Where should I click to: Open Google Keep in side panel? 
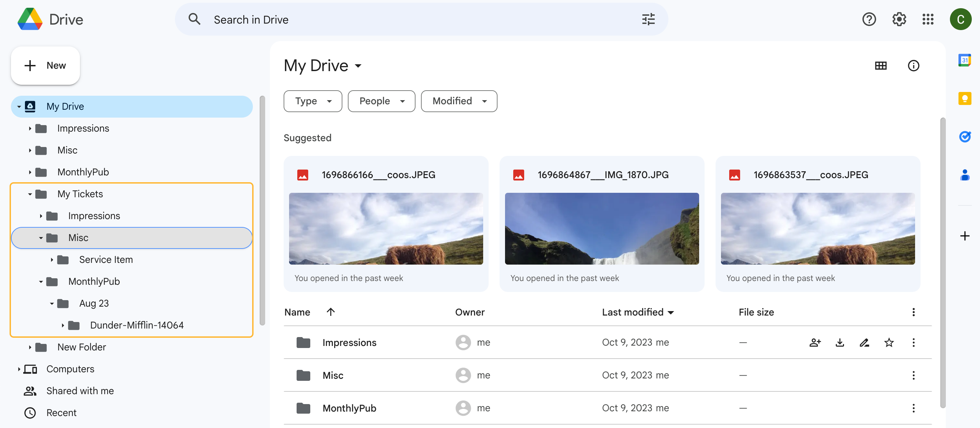(964, 98)
